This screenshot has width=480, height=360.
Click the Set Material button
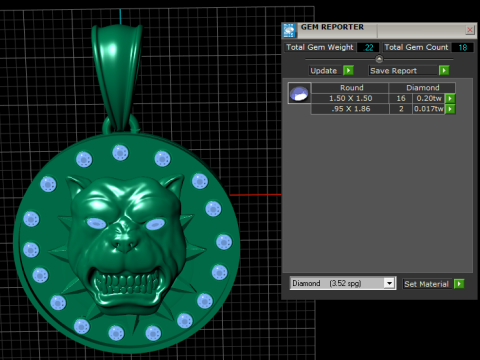(x=427, y=284)
